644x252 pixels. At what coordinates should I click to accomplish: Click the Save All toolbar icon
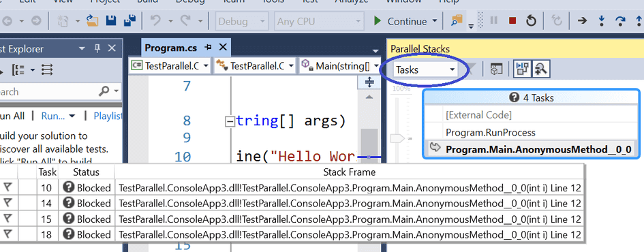pyautogui.click(x=130, y=20)
